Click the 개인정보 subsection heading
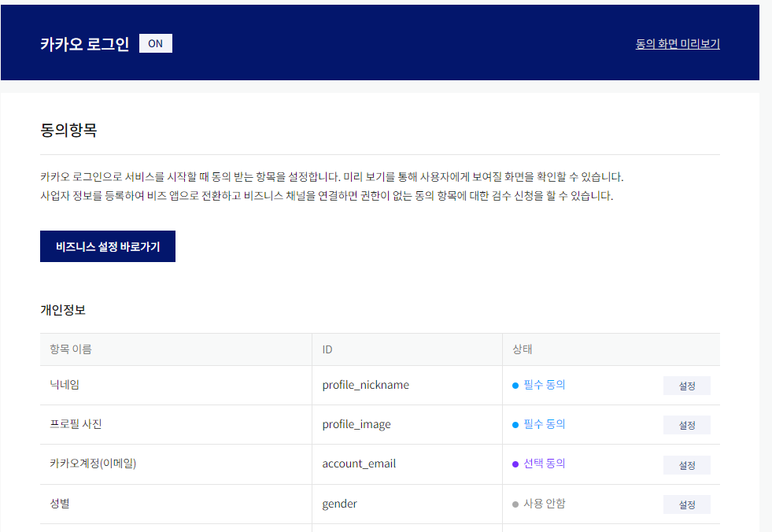The height and width of the screenshot is (532, 772). coord(63,310)
